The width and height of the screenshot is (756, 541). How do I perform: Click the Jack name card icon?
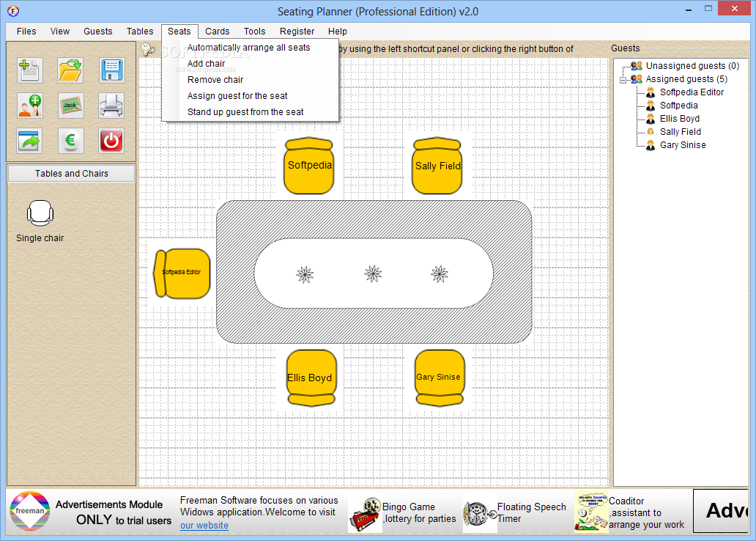click(x=70, y=106)
